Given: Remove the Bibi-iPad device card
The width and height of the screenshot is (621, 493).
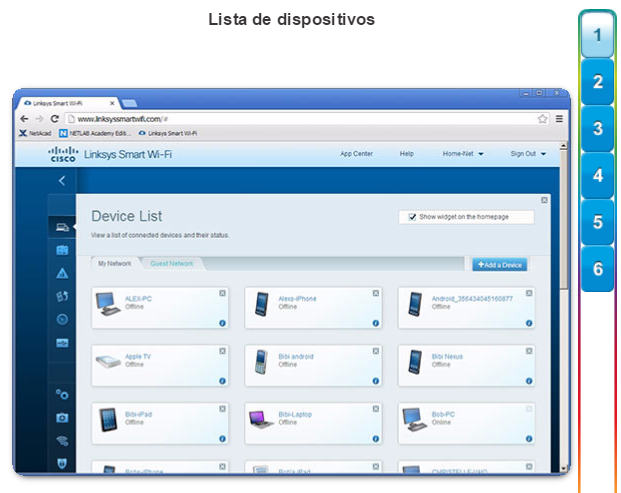Looking at the screenshot, I should coord(222,409).
